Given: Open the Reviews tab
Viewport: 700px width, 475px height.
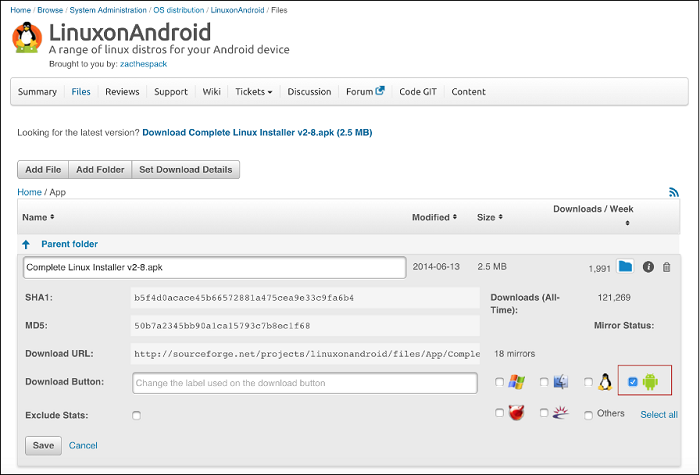Looking at the screenshot, I should click(x=122, y=92).
